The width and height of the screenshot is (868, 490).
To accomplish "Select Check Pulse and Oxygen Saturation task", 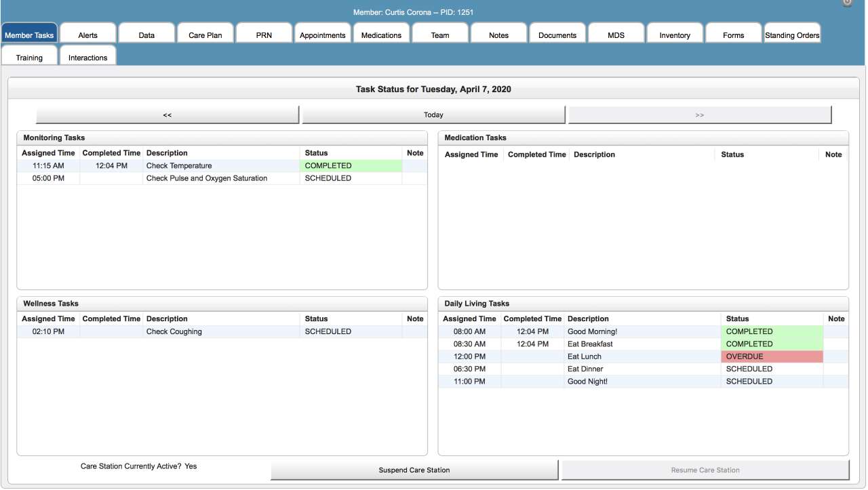I will 222,178.
